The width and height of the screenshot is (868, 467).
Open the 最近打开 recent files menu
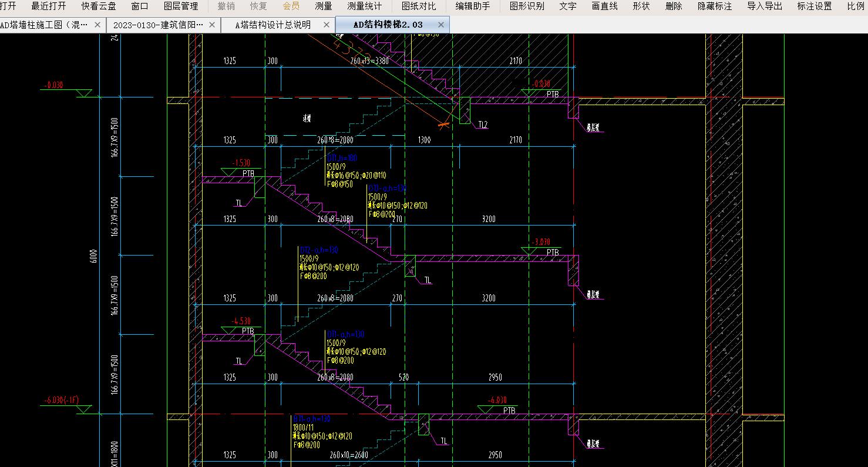(x=49, y=6)
